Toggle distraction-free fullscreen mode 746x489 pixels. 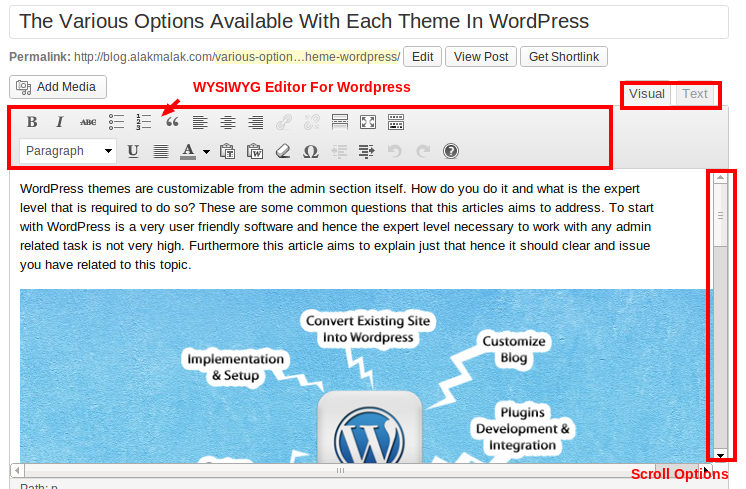368,122
